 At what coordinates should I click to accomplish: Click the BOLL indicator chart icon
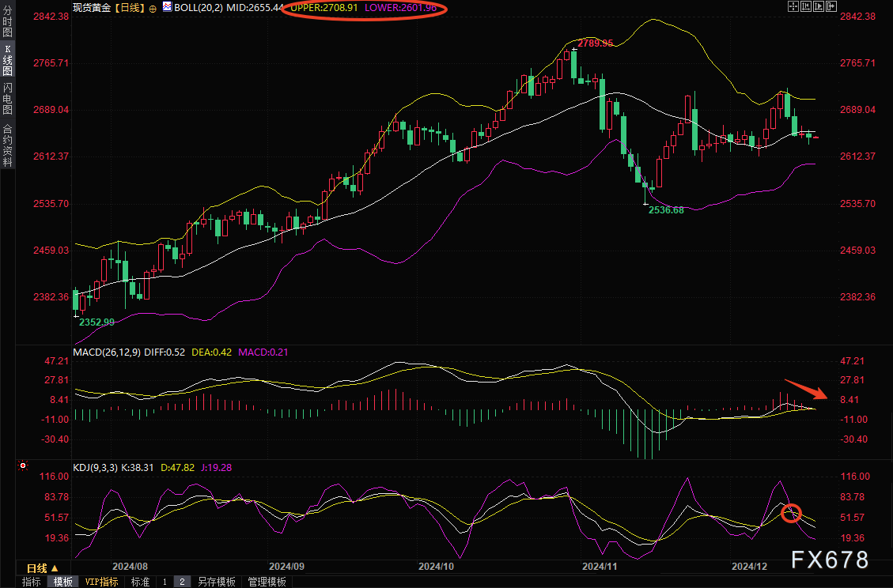(167, 6)
